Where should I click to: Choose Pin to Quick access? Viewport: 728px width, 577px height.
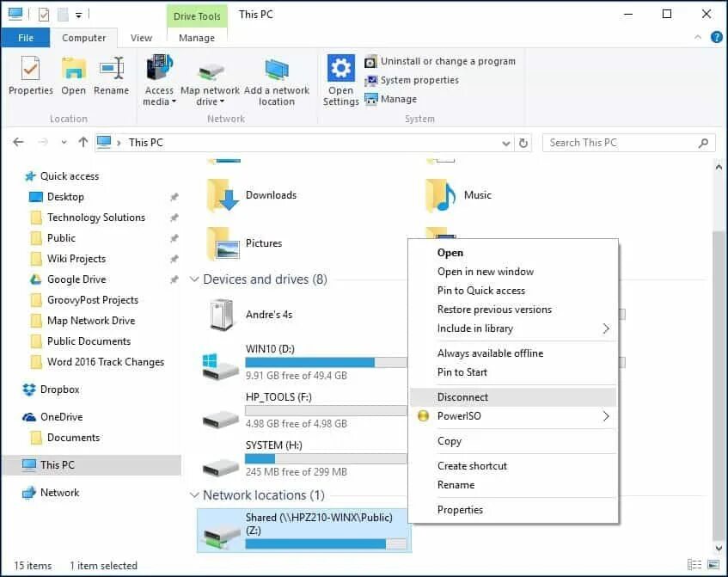513,291
